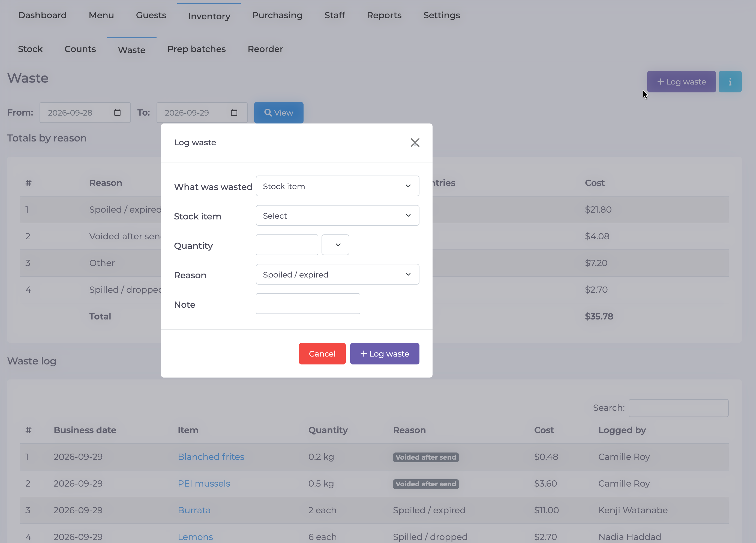Open the Reports tab

(384, 15)
